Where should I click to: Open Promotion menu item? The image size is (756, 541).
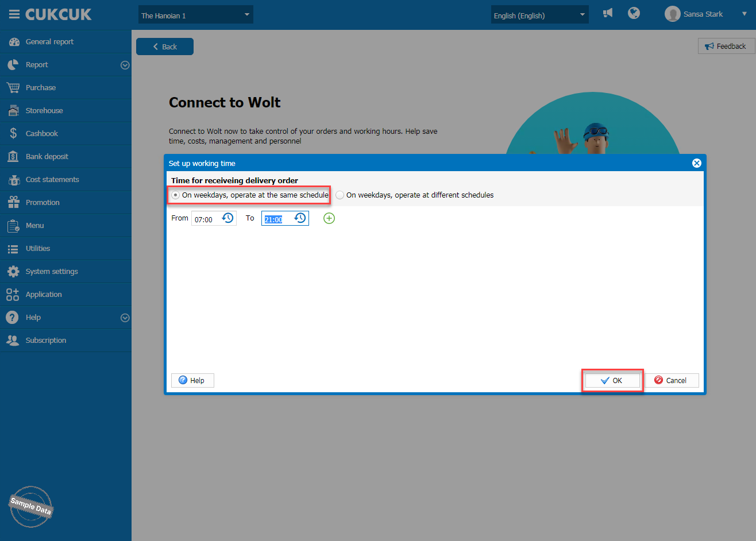pos(65,203)
